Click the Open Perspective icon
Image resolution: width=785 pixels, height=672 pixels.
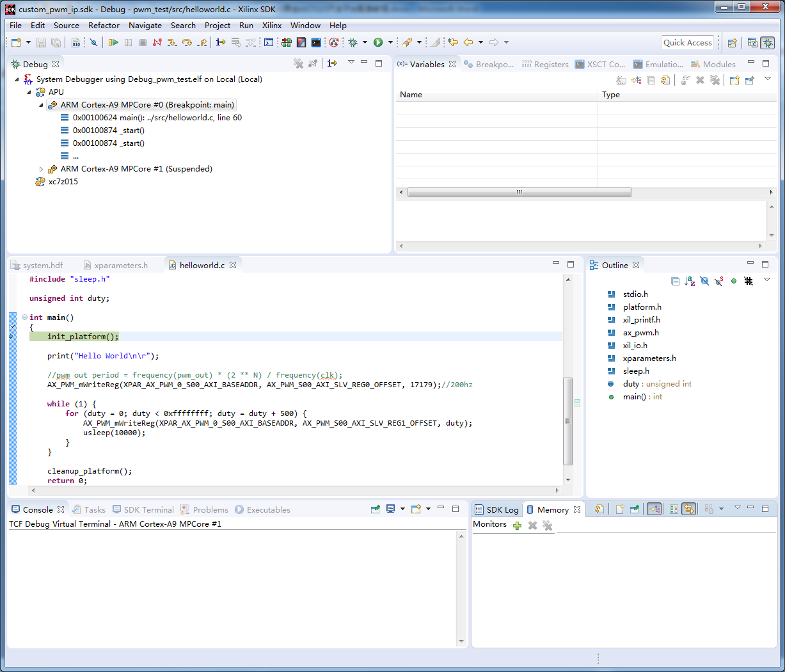click(733, 43)
